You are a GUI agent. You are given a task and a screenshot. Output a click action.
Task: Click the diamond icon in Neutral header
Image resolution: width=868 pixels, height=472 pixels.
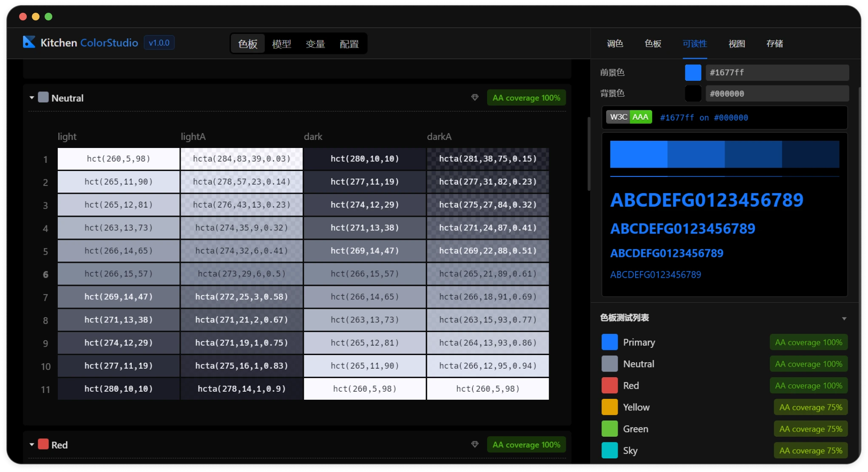pyautogui.click(x=475, y=97)
